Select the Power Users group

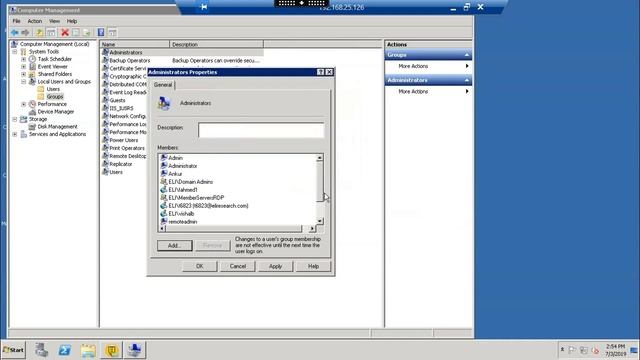[x=123, y=140]
